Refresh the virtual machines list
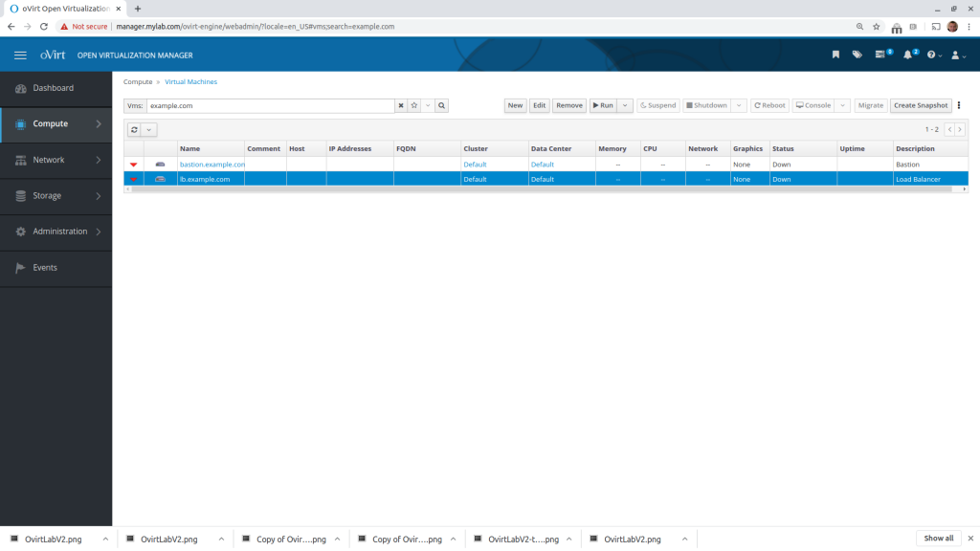This screenshot has width=980, height=551. [x=134, y=130]
